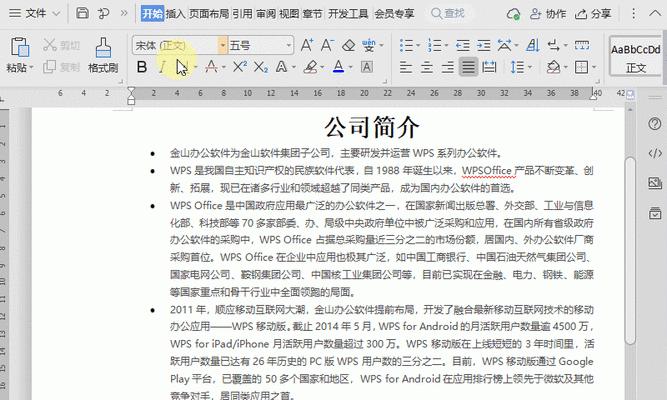This screenshot has width=667, height=400.
Task: Toggle italic formatting
Action: (x=162, y=67)
